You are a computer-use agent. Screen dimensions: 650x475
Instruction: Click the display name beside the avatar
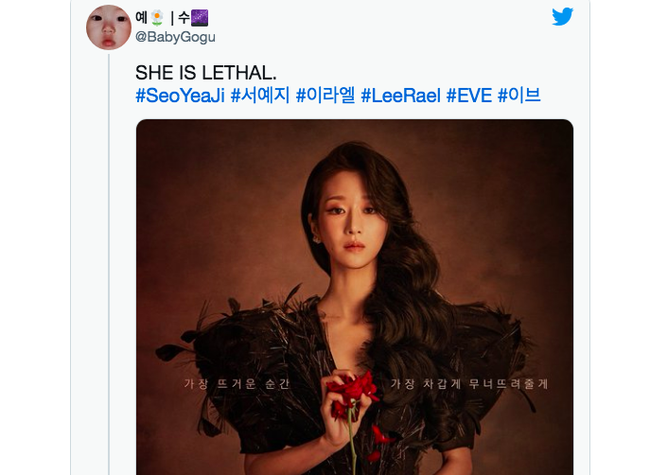pos(172,18)
